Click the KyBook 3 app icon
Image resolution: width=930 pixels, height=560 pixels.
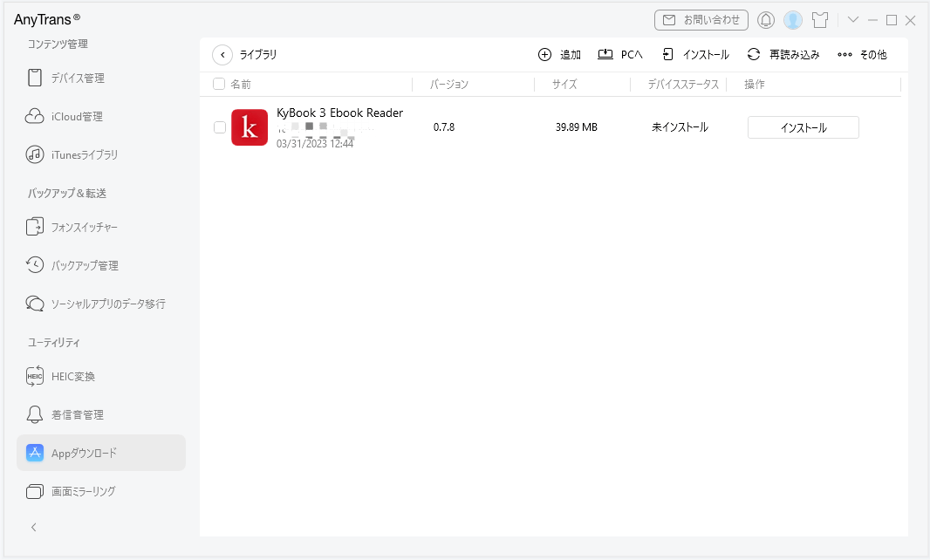(250, 127)
